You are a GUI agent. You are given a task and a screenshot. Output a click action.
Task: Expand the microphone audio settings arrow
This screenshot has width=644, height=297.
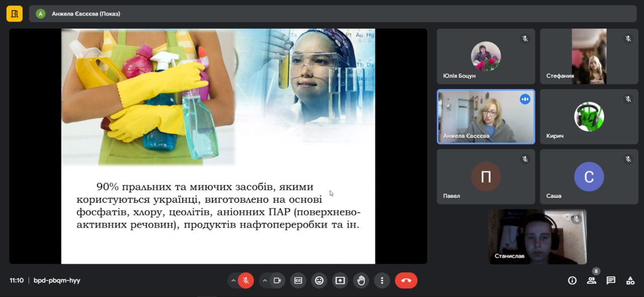pyautogui.click(x=233, y=280)
